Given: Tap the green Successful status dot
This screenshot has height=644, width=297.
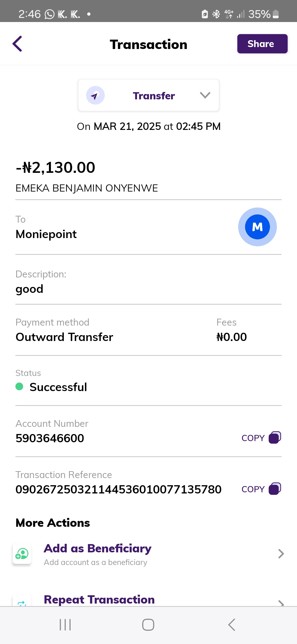Looking at the screenshot, I should point(19,386).
